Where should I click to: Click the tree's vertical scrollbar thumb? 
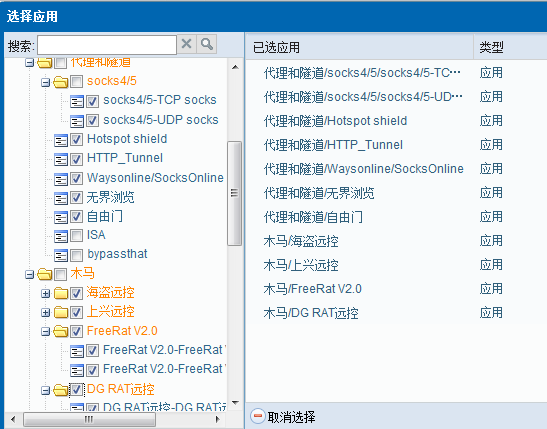coord(234,193)
